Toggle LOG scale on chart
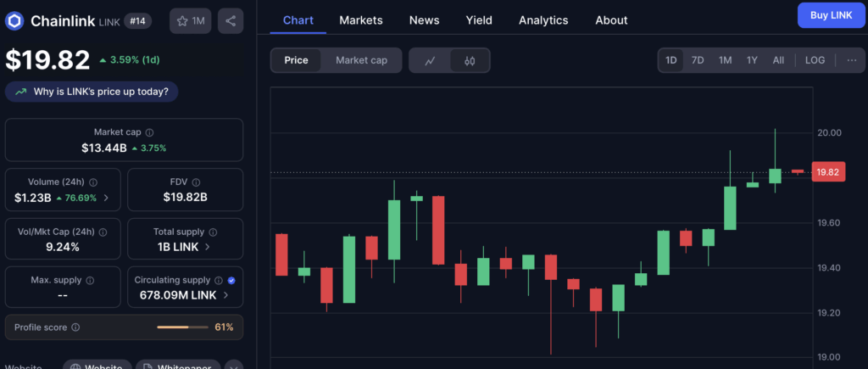 tap(815, 60)
